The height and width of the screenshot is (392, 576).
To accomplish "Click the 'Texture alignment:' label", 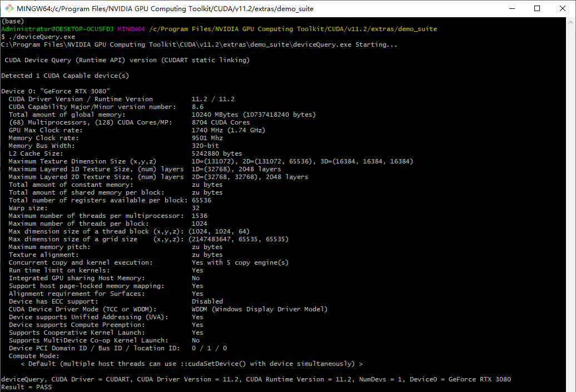I will (43, 255).
